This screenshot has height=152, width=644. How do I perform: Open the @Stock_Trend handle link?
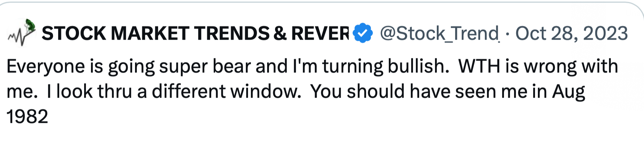439,33
